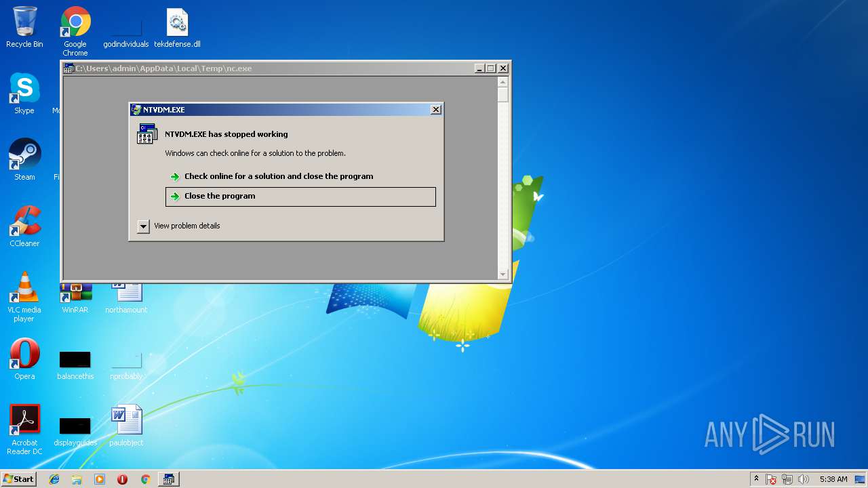Select the balancethis desktop file
Viewport: 868px width, 488px height.
[75, 365]
